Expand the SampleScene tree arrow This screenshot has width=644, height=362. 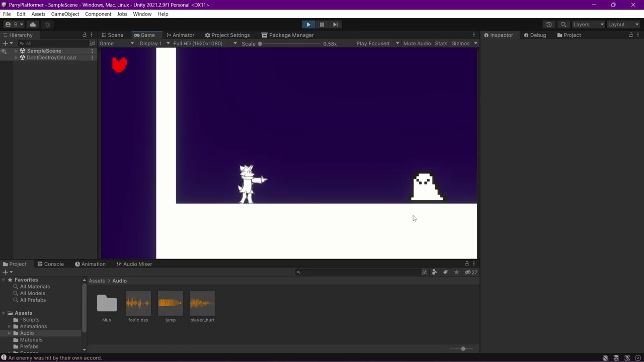pyautogui.click(x=16, y=51)
